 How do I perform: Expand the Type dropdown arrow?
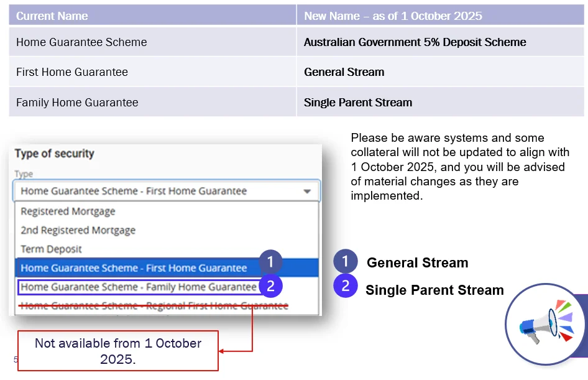pos(307,192)
